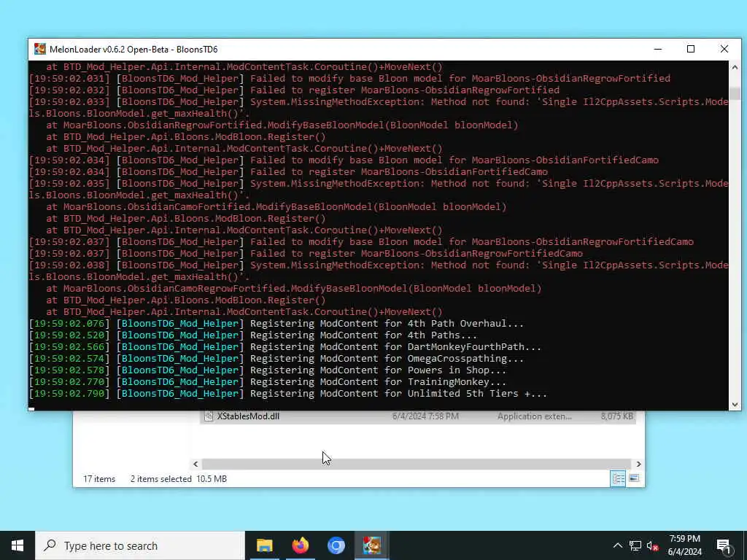The height and width of the screenshot is (560, 747).
Task: Click Explorer horizontal scrollbar right arrow
Action: pyautogui.click(x=638, y=464)
